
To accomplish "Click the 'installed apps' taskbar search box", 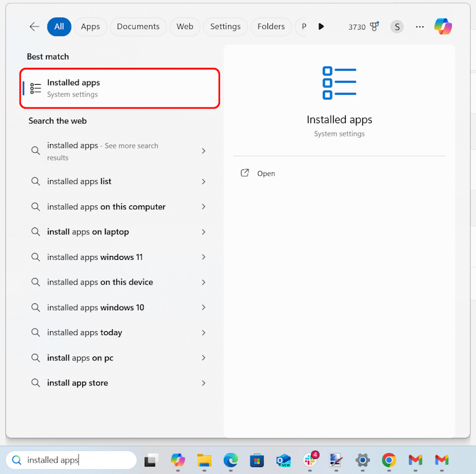I will pos(71,460).
